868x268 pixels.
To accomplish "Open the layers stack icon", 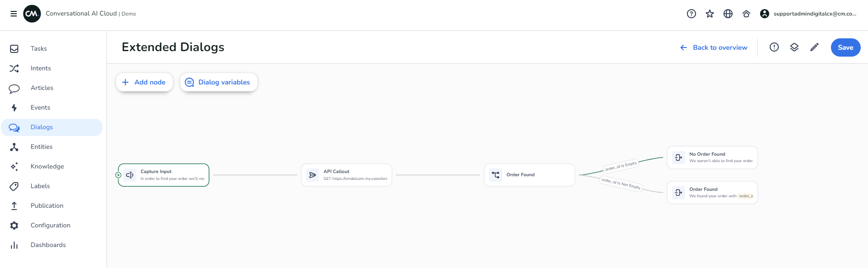I will (x=794, y=47).
